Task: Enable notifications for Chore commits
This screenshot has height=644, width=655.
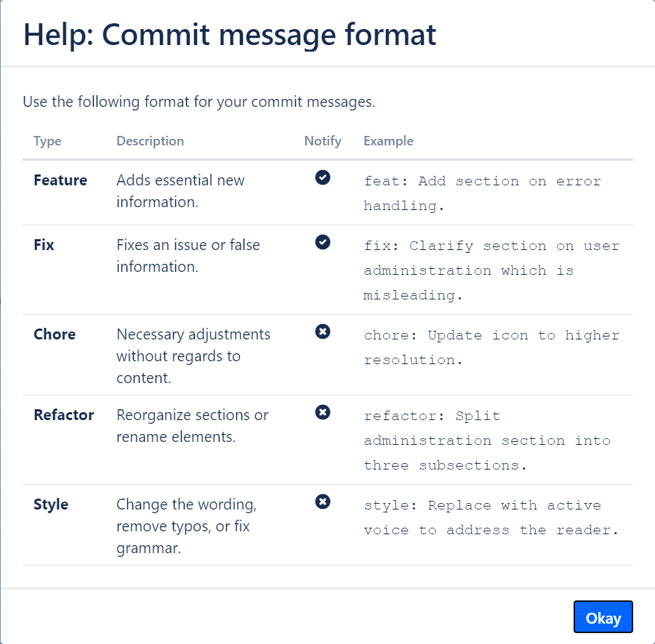Action: pyautogui.click(x=321, y=331)
